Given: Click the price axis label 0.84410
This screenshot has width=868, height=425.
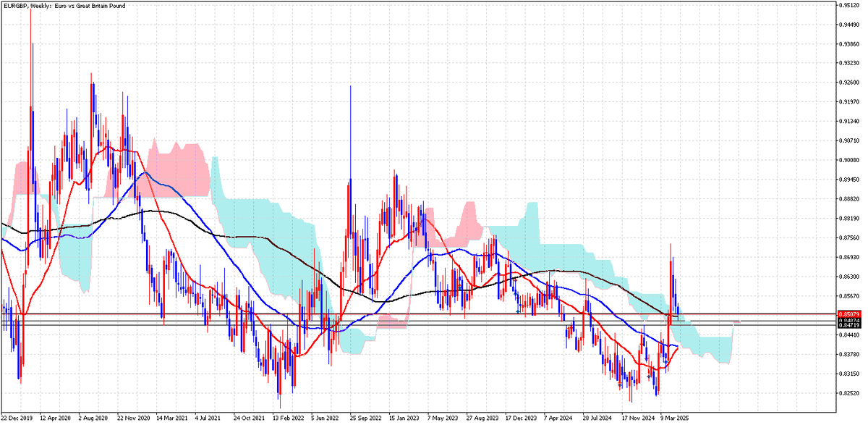Looking at the screenshot, I should pyautogui.click(x=850, y=334).
